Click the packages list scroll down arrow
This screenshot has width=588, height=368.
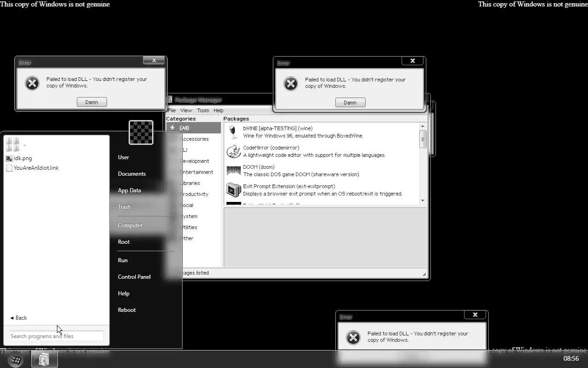[423, 201]
